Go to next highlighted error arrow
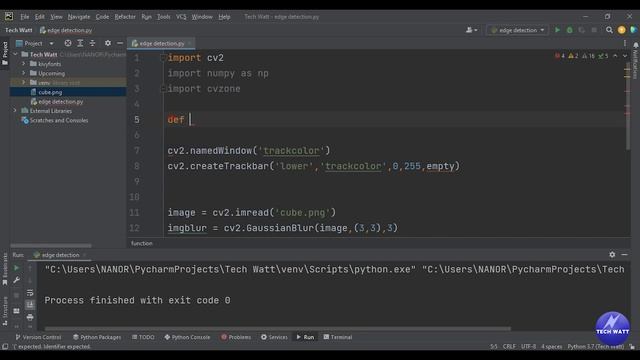Screen dimensions: 640x360 [x=624, y=56]
